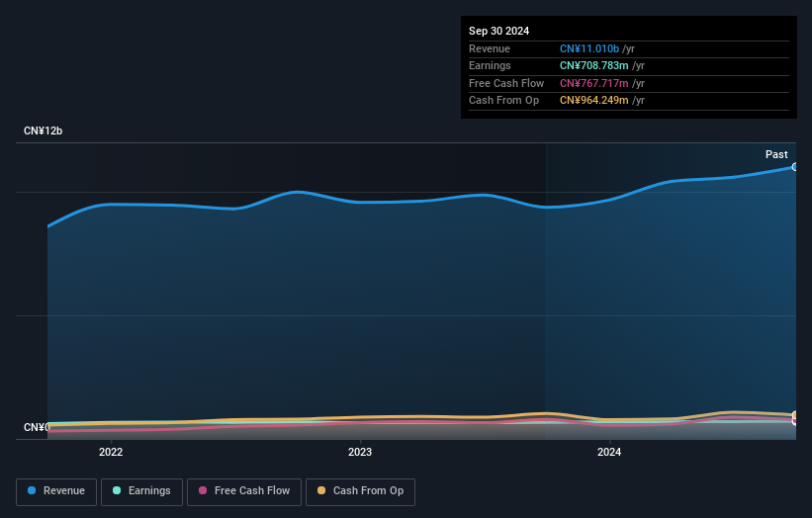The image size is (812, 518).
Task: Toggle the Free Cash Flow legend button
Action: [x=244, y=491]
